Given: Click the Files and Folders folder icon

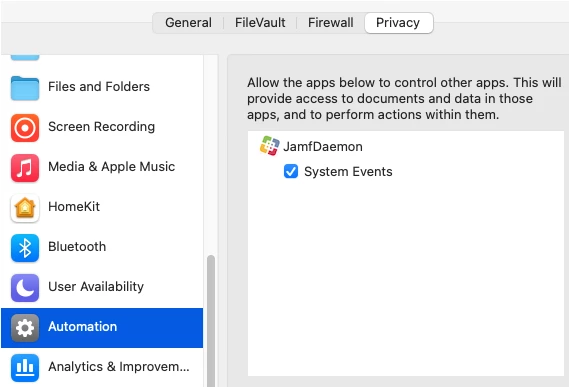Looking at the screenshot, I should point(25,88).
